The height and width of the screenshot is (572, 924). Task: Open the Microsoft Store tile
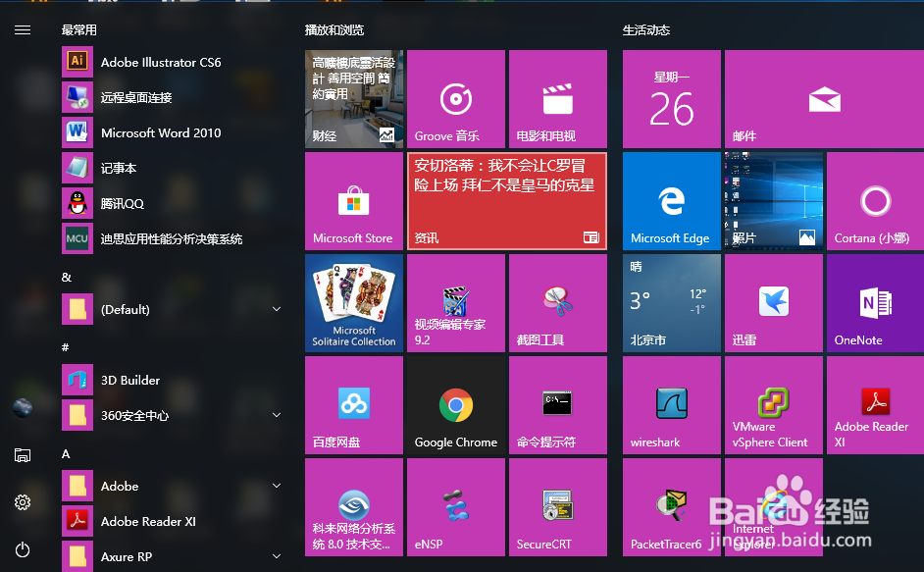354,201
